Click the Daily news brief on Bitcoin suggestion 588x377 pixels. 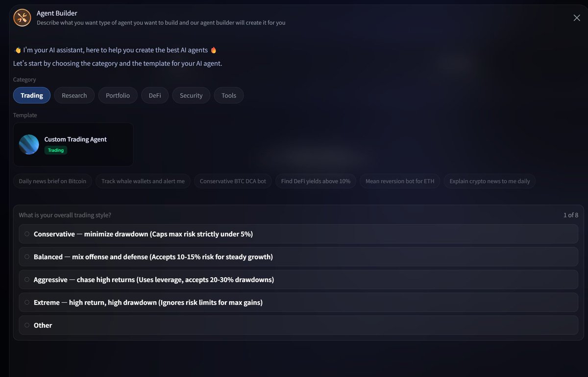point(52,181)
